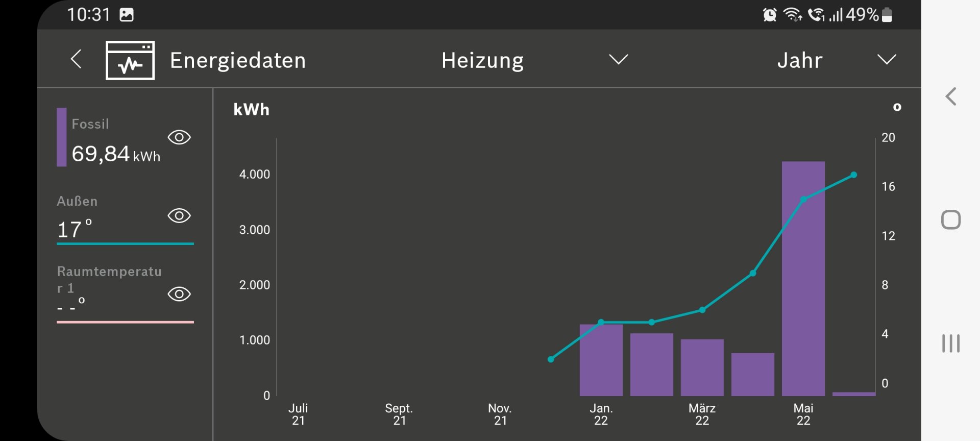Image resolution: width=980 pixels, height=441 pixels.
Task: Tap the back arrow beside Energiedaten
Action: [x=76, y=59]
